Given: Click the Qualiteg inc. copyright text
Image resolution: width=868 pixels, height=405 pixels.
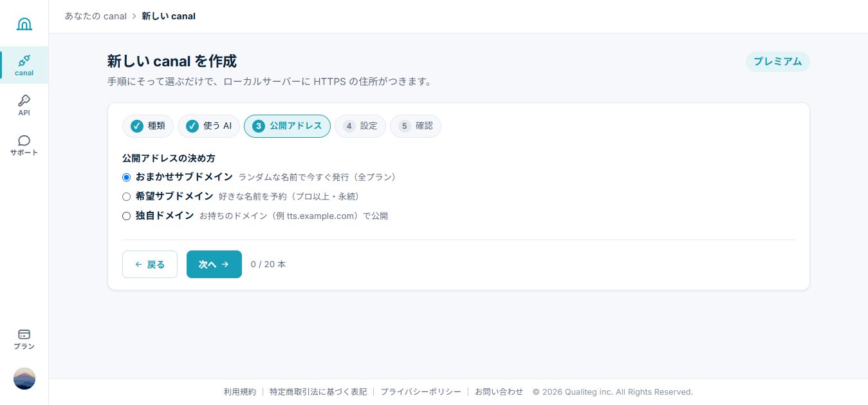Looking at the screenshot, I should click(613, 391).
